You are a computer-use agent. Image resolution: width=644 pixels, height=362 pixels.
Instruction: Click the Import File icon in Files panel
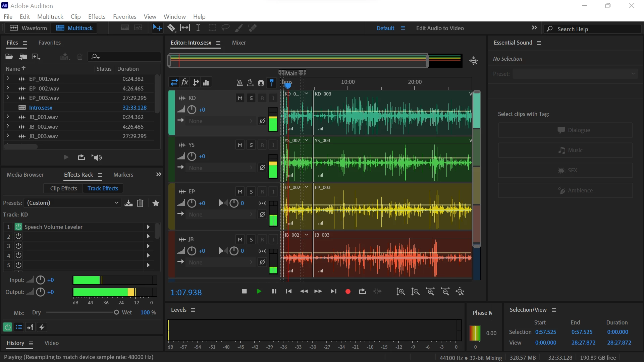point(23,57)
